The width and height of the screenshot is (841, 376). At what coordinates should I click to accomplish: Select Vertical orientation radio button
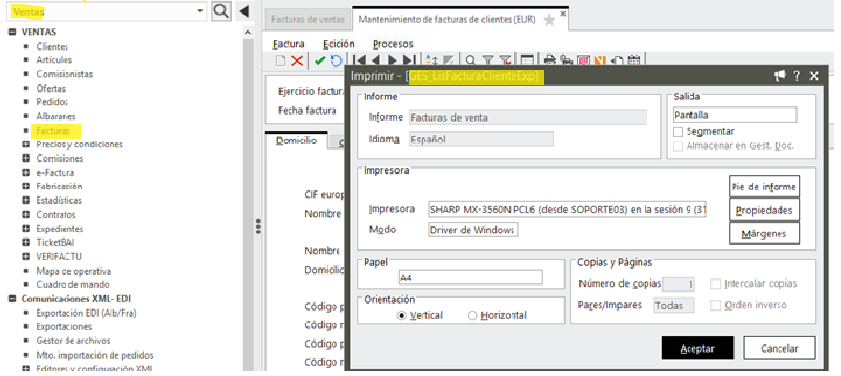pos(402,315)
